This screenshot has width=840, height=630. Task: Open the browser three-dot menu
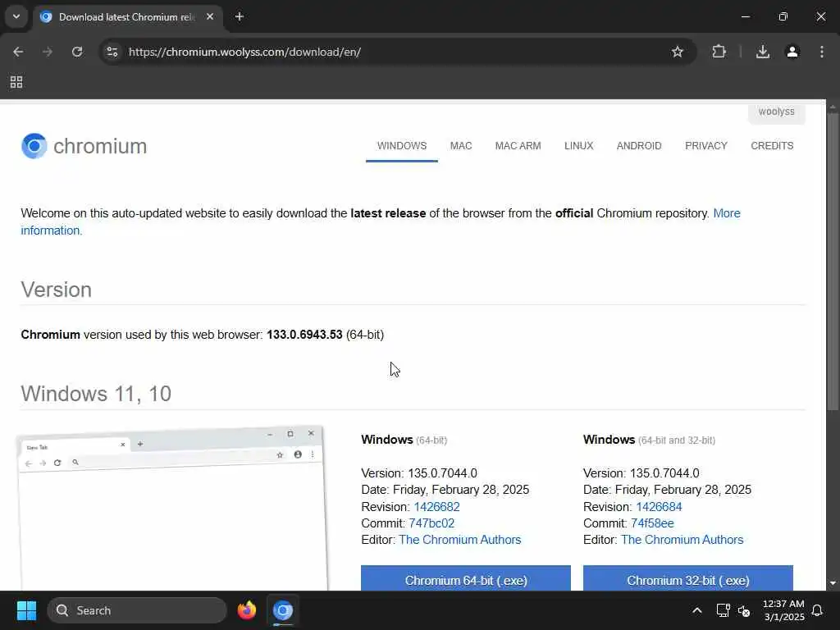pyautogui.click(x=821, y=52)
